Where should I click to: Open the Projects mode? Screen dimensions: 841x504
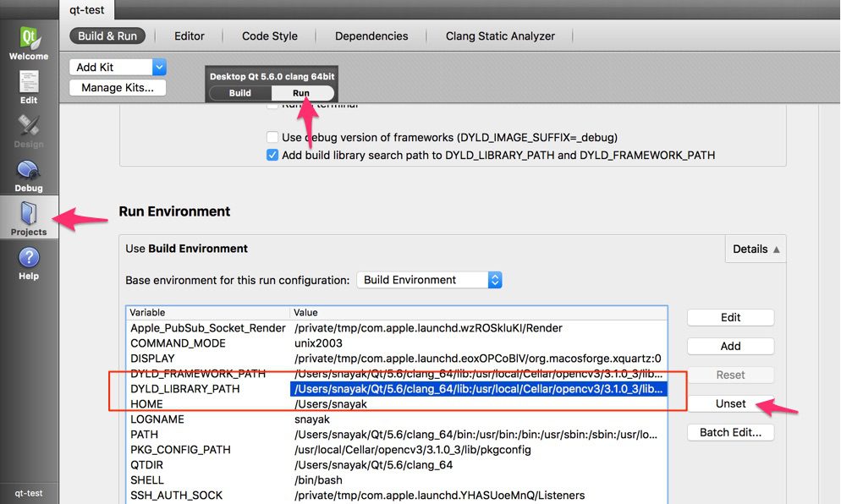coord(29,218)
